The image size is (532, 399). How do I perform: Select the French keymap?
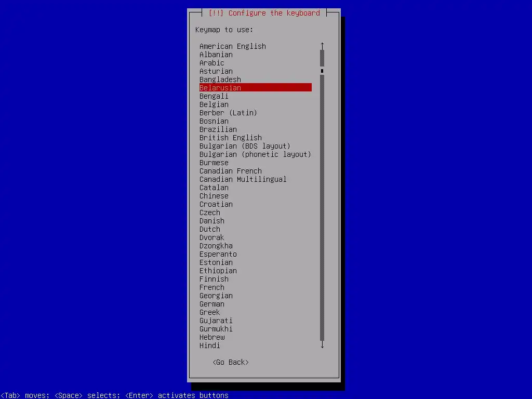point(256,287)
